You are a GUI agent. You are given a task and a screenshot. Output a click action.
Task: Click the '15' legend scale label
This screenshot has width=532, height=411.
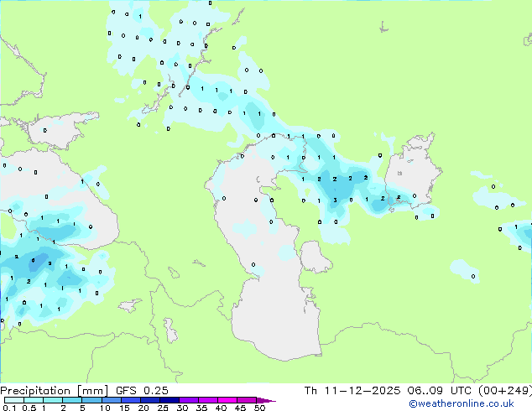(124, 408)
